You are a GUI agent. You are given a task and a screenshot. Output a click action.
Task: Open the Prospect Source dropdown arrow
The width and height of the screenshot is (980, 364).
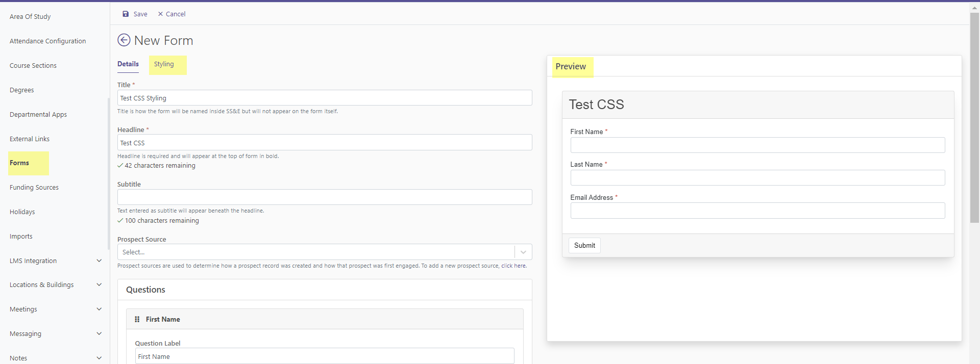coord(523,252)
